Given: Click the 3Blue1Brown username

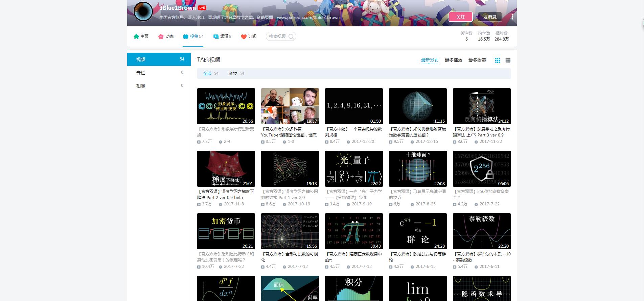Looking at the screenshot, I should 177,8.
